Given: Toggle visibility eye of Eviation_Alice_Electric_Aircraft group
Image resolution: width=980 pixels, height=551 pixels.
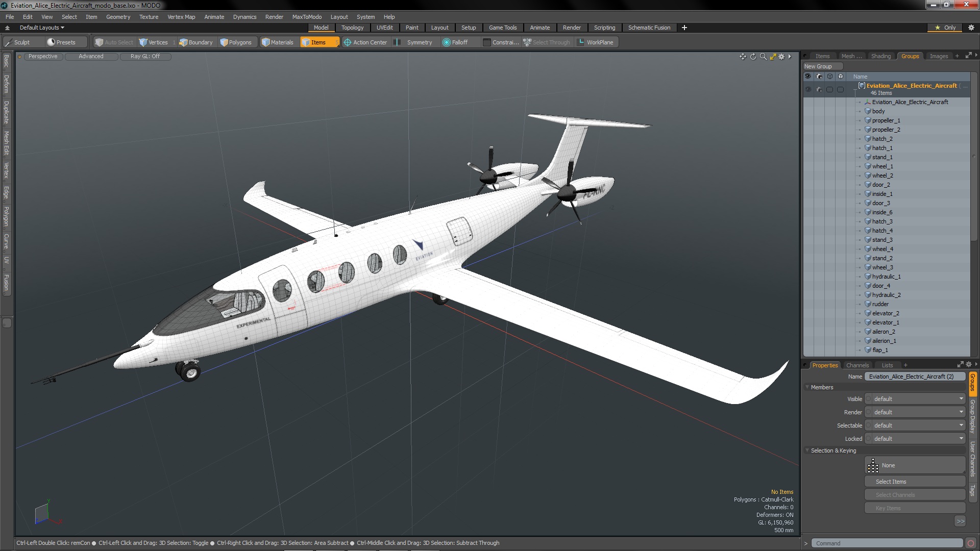Looking at the screenshot, I should pyautogui.click(x=808, y=89).
